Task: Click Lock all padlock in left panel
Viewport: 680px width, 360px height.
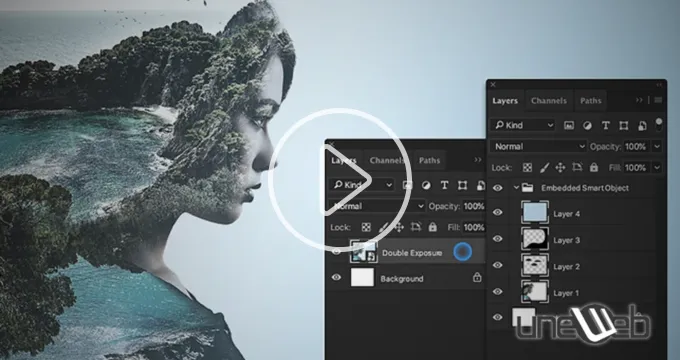Action: 432,227
